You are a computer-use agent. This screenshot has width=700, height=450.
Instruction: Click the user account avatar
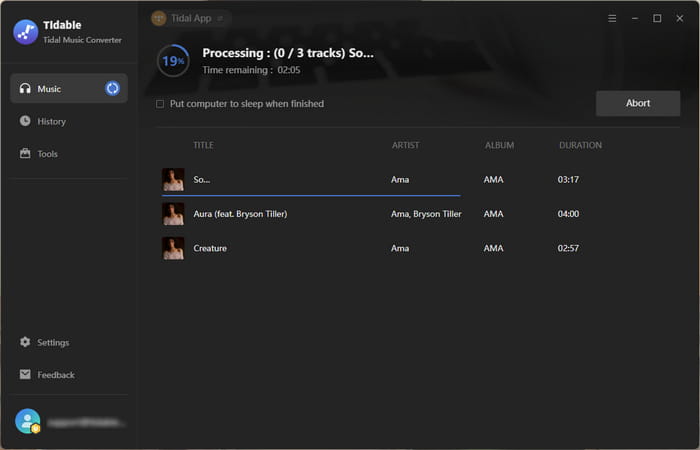tap(28, 421)
